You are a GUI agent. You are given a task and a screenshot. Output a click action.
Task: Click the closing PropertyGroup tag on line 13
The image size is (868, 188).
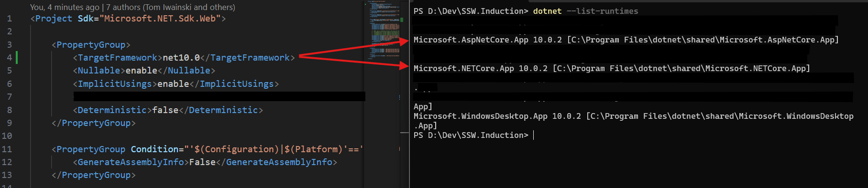94,175
